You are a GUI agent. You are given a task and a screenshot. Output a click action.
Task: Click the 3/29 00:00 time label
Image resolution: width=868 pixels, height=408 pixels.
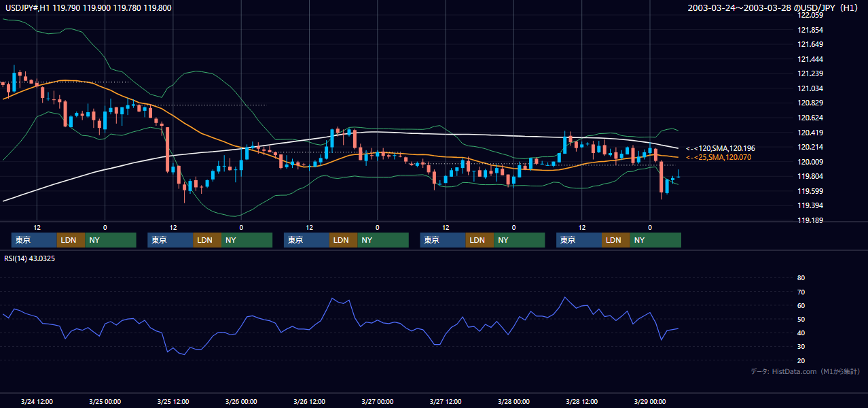650,401
